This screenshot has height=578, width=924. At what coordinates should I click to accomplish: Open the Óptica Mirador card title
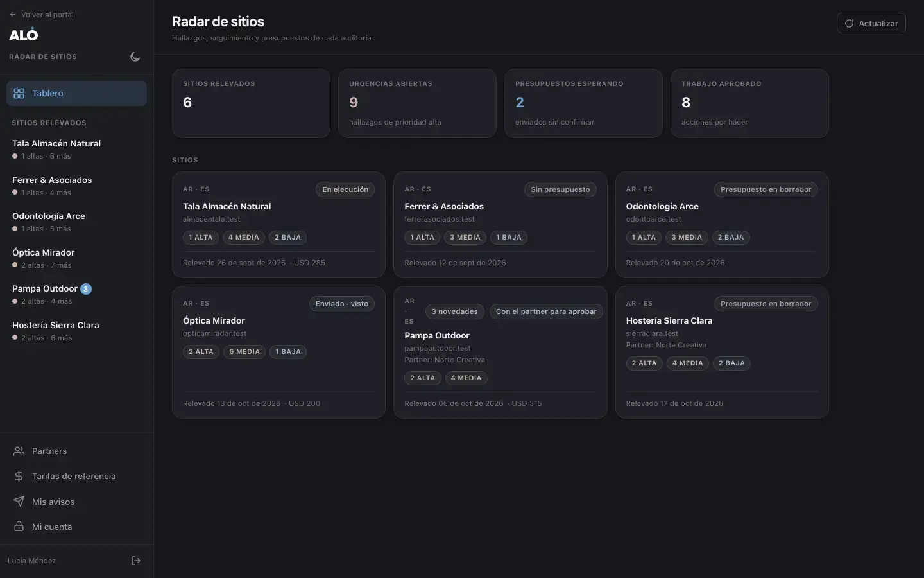[x=214, y=320]
